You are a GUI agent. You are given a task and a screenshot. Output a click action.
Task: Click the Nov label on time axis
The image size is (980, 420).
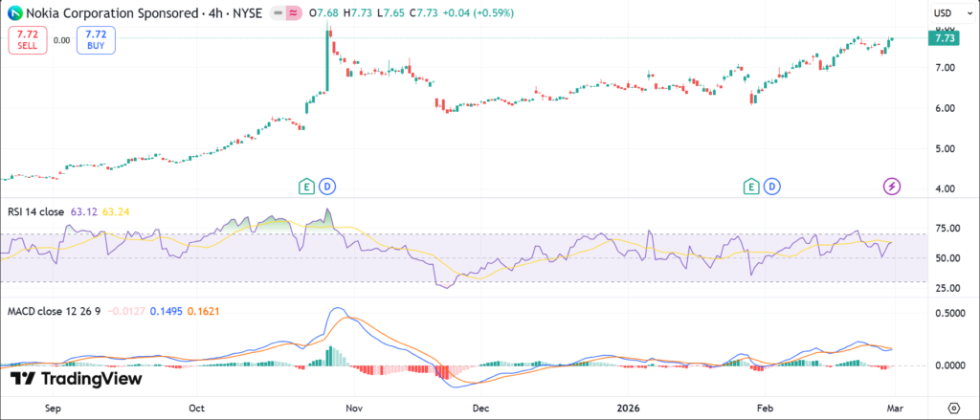click(354, 409)
